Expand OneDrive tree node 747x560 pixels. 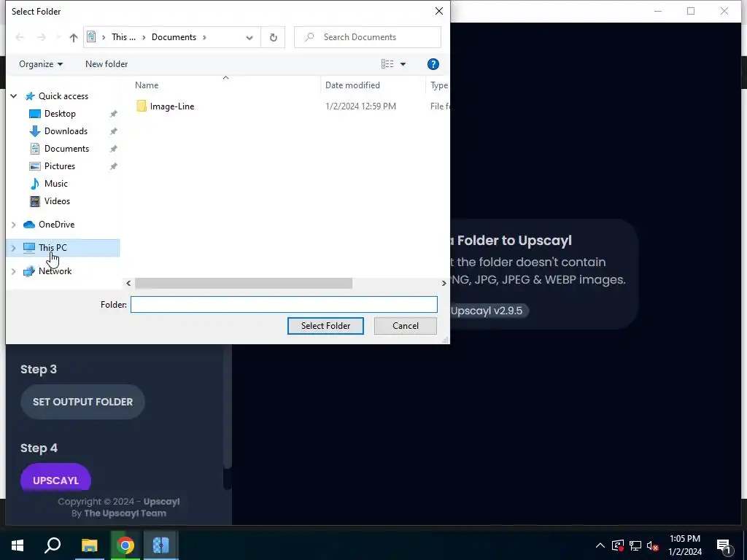pyautogui.click(x=14, y=225)
